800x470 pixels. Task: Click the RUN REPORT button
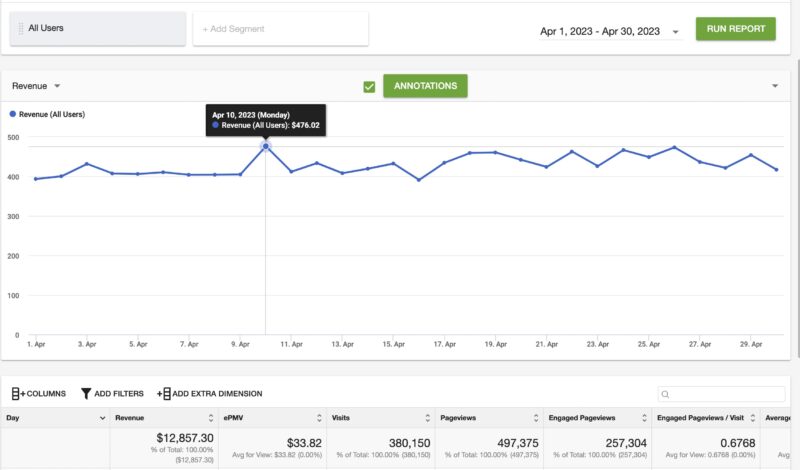click(735, 28)
